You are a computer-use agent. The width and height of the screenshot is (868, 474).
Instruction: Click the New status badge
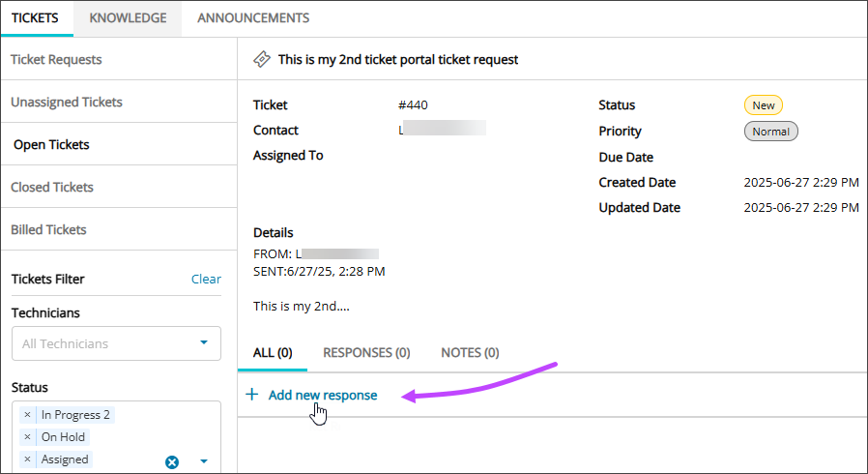coord(763,105)
